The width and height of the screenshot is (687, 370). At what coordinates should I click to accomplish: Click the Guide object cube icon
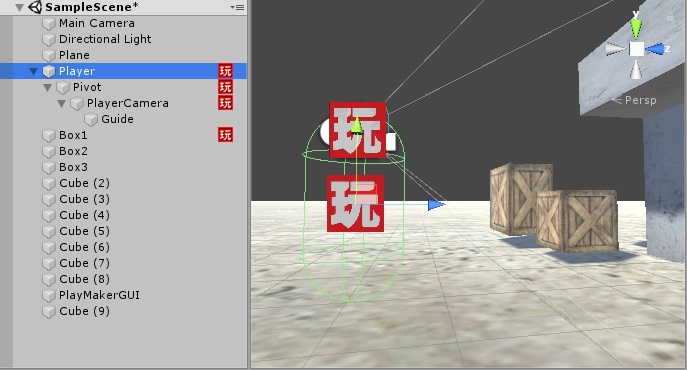tap(91, 119)
